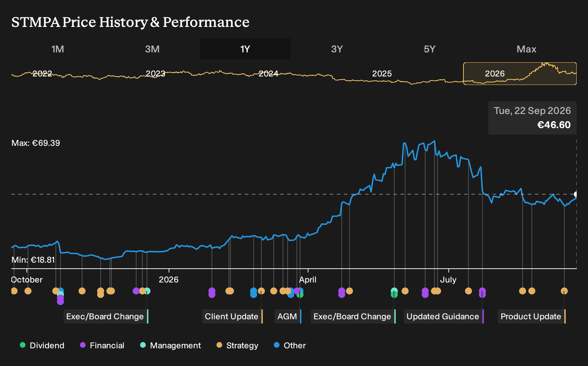Click the April axis label

(x=308, y=280)
